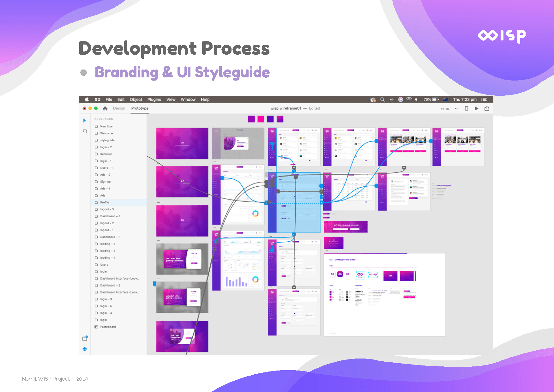The width and height of the screenshot is (554, 392).
Task: Select the arrow Select tool
Action: tap(84, 120)
